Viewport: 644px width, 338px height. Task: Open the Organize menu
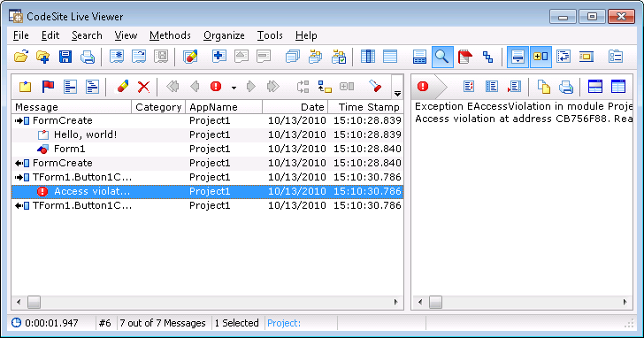(x=224, y=35)
